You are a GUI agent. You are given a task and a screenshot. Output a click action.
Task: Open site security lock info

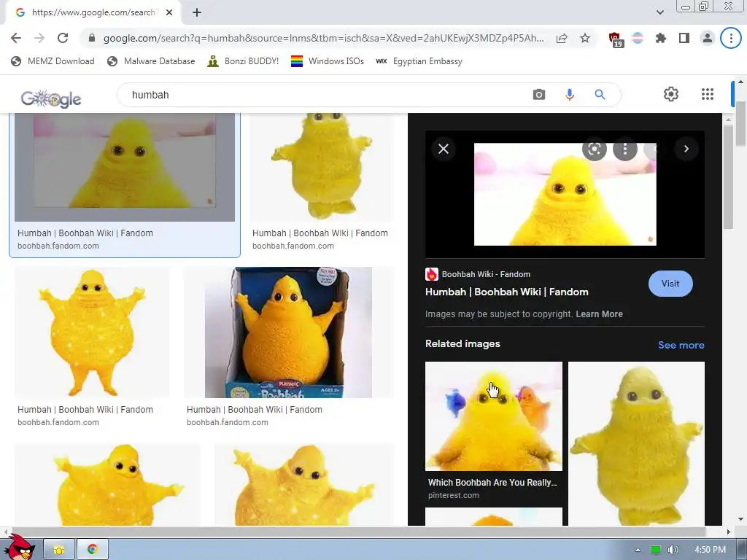pos(92,38)
